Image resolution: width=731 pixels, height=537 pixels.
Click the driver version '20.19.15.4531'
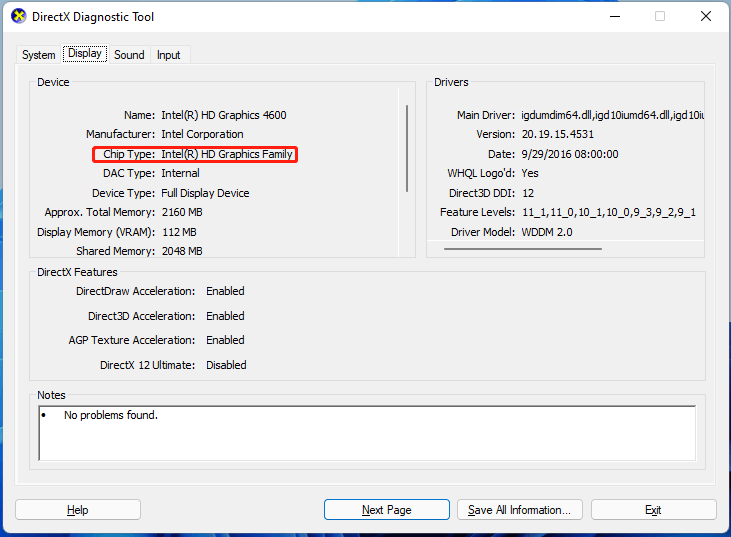558,134
